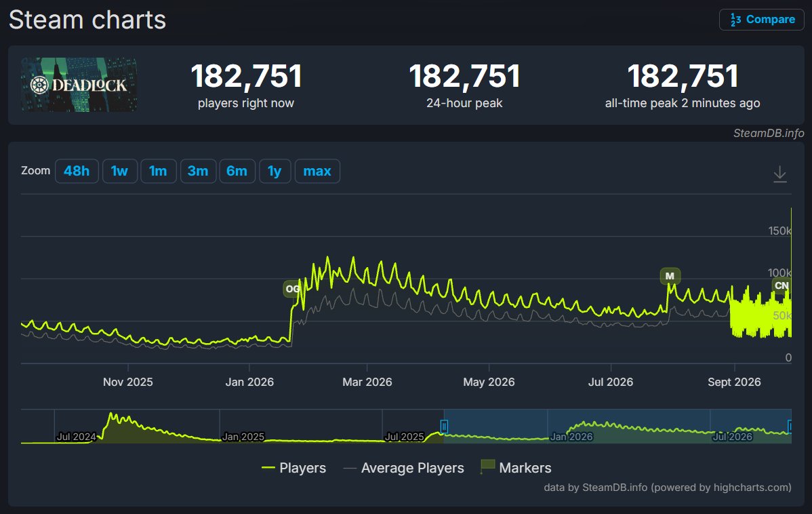Click the 'Nov 2025' axis label
This screenshot has width=812, height=514.
tap(128, 382)
